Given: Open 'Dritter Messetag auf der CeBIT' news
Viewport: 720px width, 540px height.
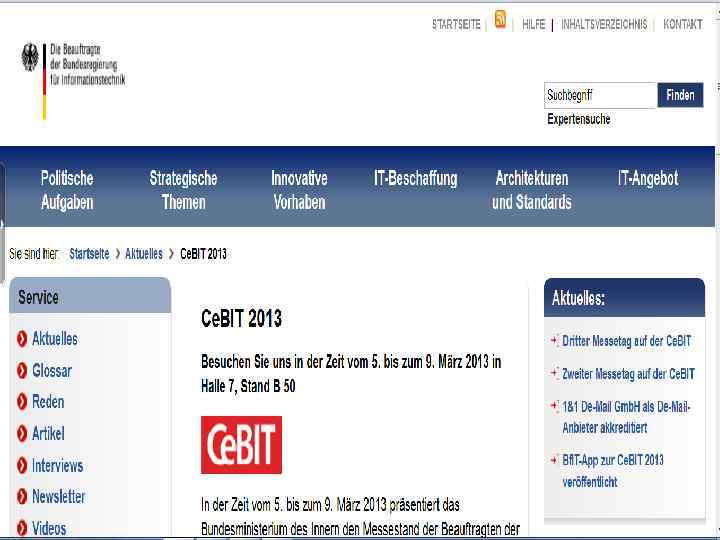Looking at the screenshot, I should coord(626,341).
